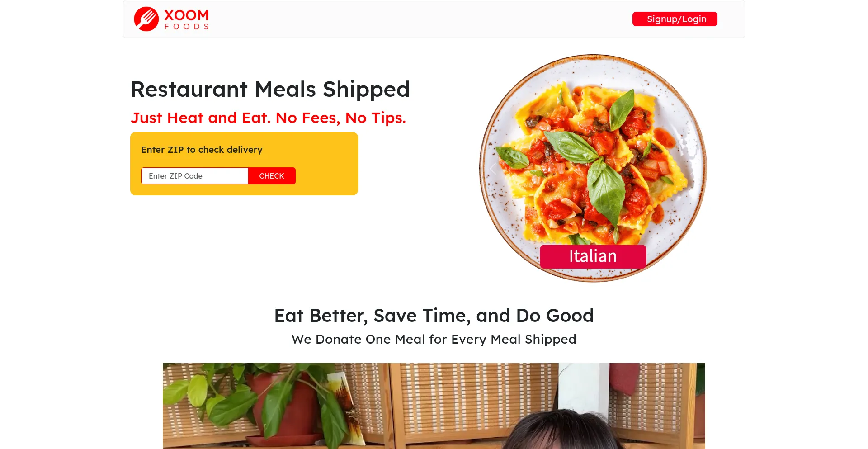Open the Signup/Login page

click(675, 19)
